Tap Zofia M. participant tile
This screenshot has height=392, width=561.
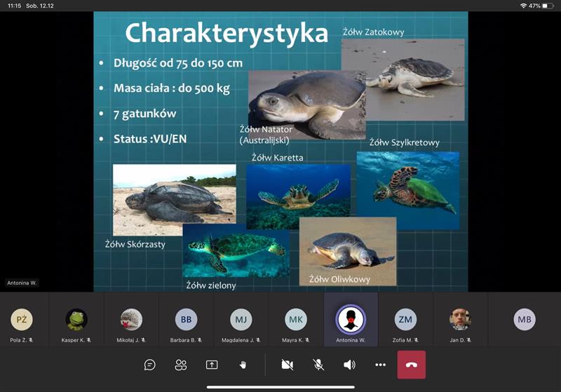click(x=405, y=320)
